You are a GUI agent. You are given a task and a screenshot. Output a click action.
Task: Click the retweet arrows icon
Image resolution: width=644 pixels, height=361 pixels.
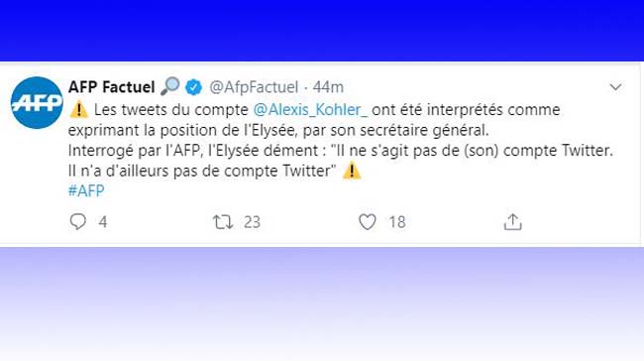[223, 222]
